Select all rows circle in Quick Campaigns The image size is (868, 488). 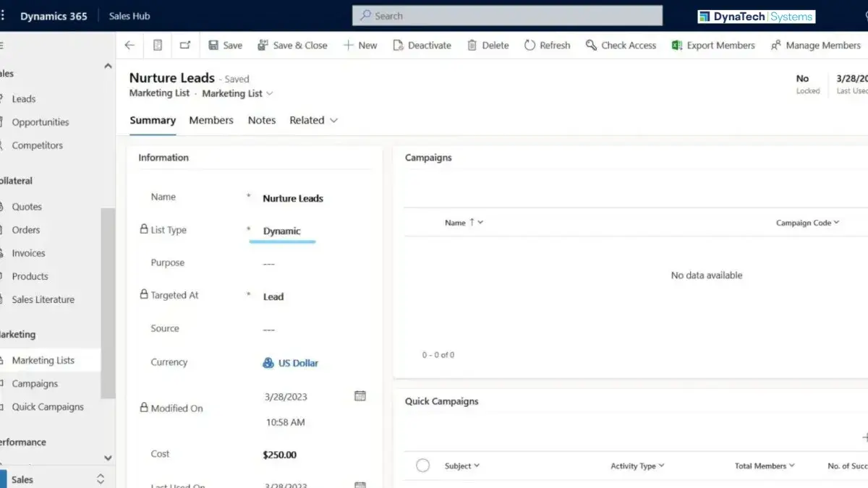click(x=423, y=466)
